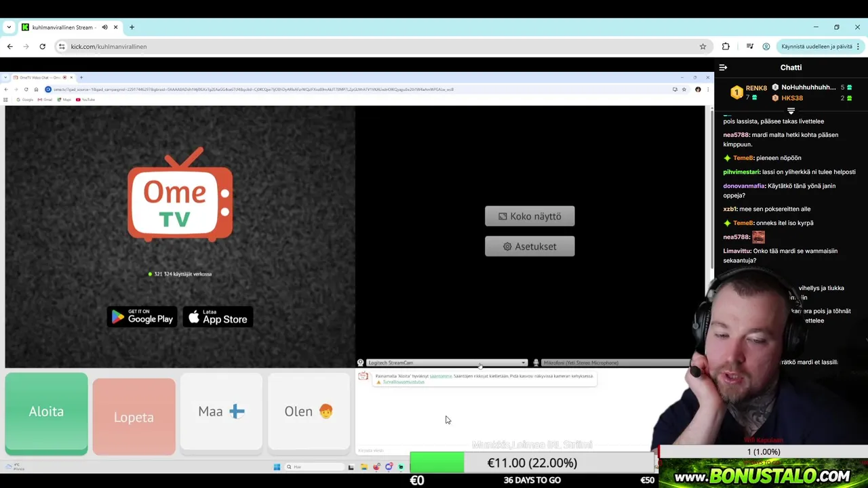Open File Explorer in streamed taskbar

click(363, 467)
